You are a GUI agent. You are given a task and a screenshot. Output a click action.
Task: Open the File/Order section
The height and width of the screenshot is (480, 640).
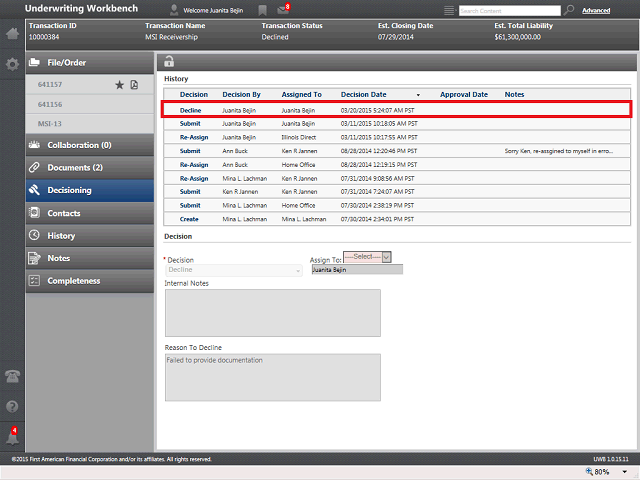point(90,63)
